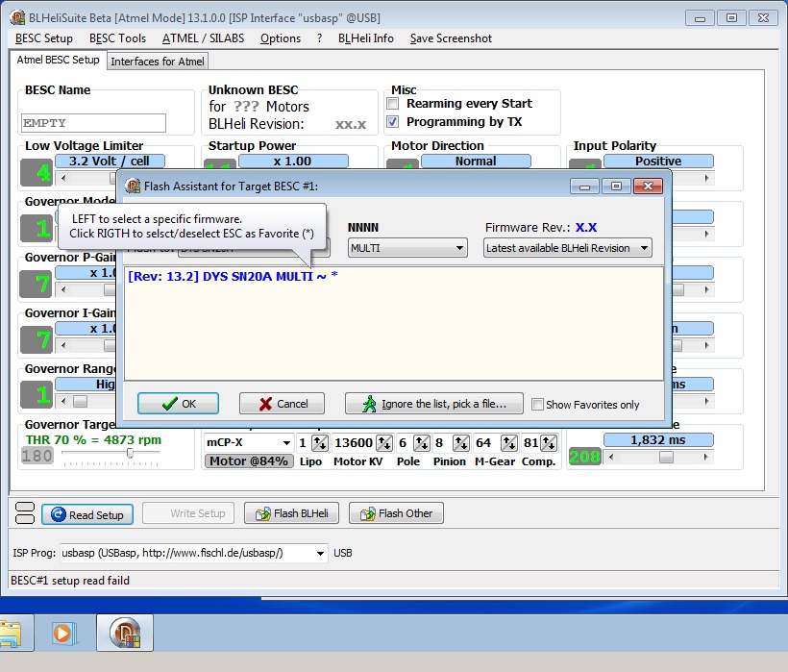
Task: Open the BESC Tools menu
Action: [117, 38]
